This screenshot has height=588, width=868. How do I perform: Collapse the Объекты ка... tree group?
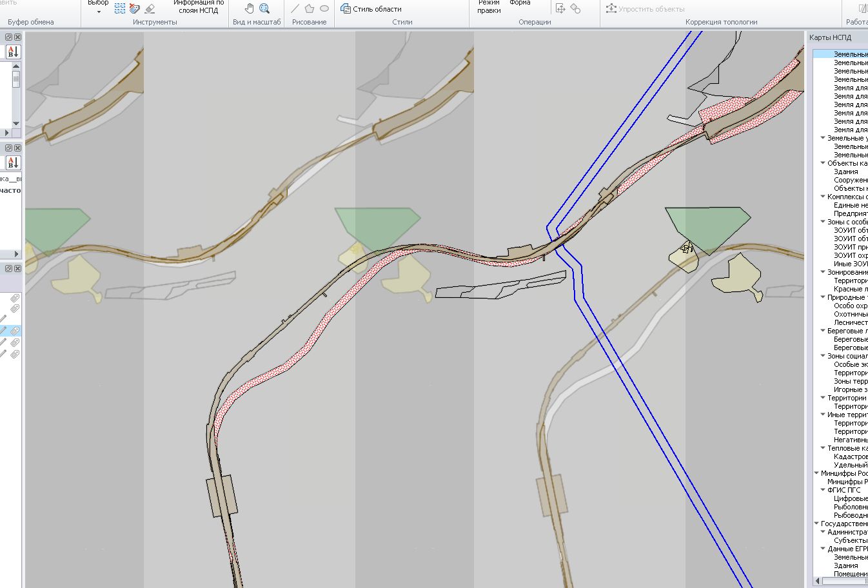pos(823,163)
